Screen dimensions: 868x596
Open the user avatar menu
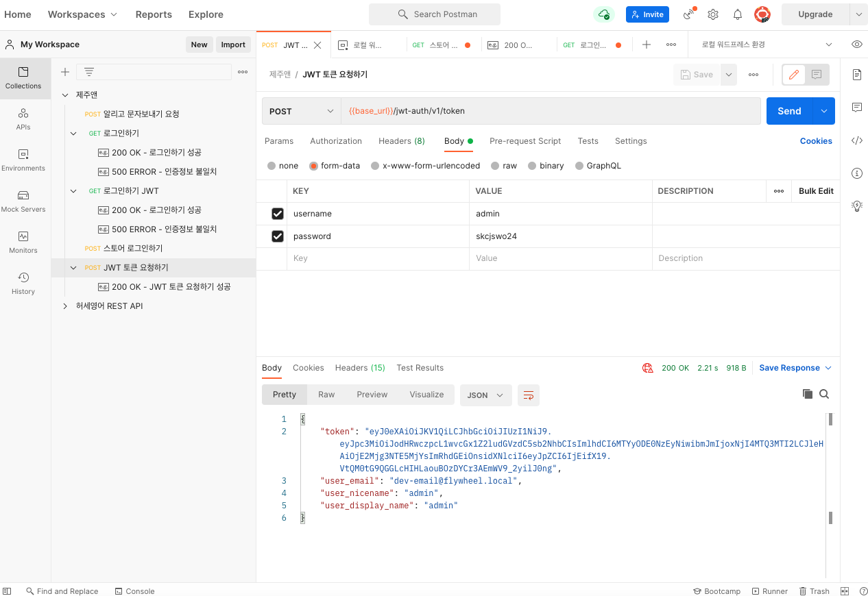[x=762, y=14]
